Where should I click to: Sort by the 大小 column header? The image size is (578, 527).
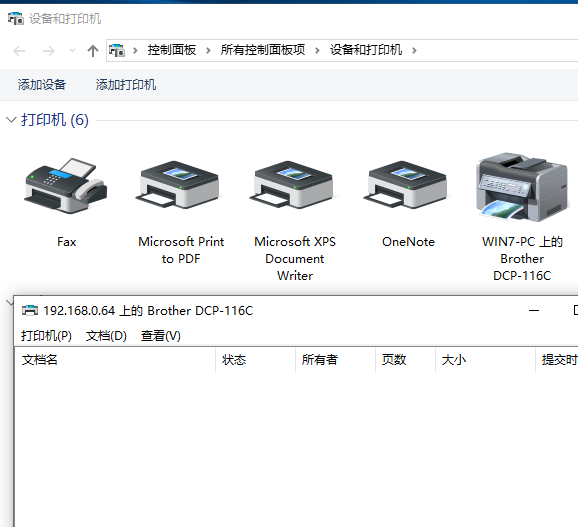point(485,360)
